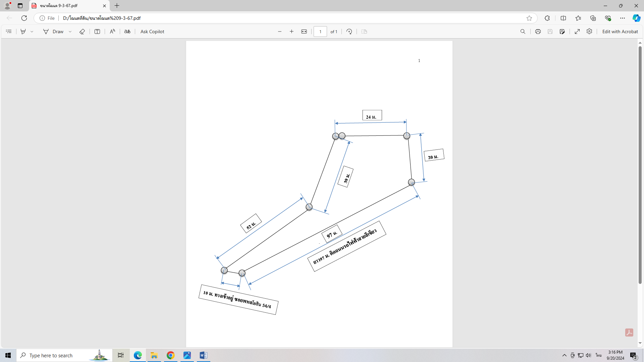
Task: Toggle Read aloud
Action: [112, 32]
